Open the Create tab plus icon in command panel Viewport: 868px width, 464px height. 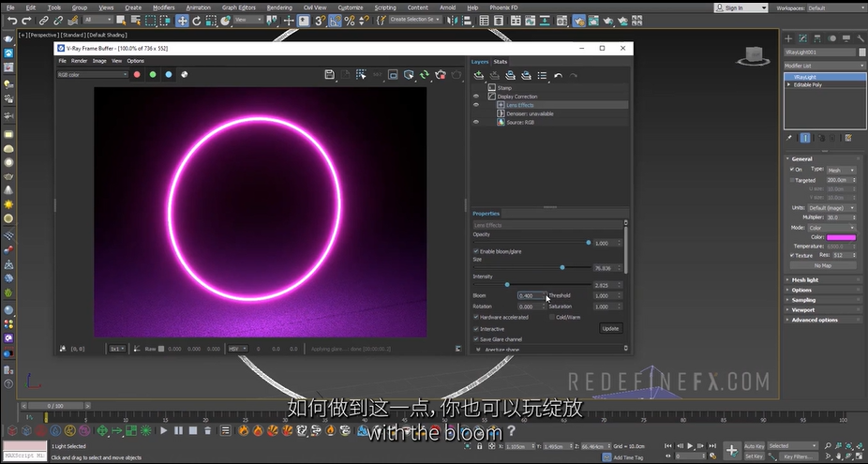pos(788,38)
